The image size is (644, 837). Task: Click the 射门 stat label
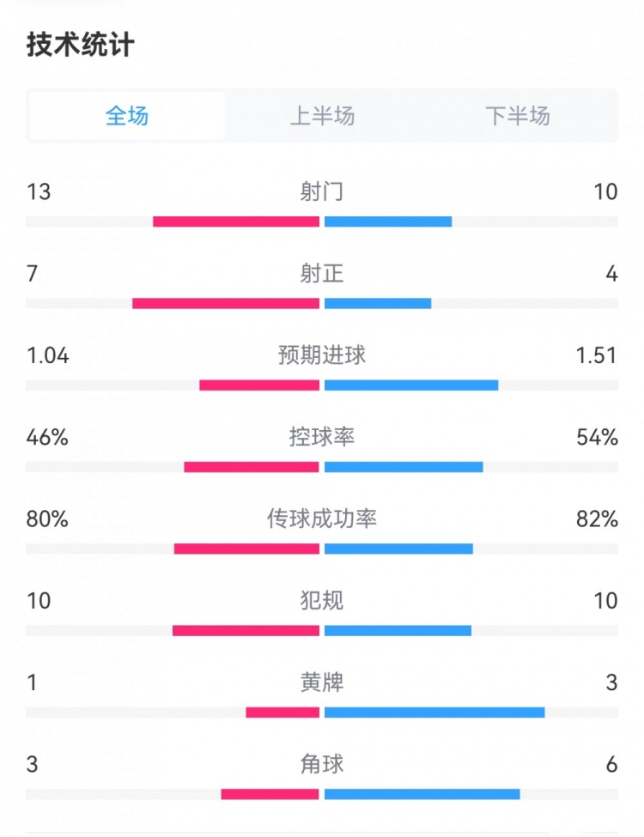(322, 191)
